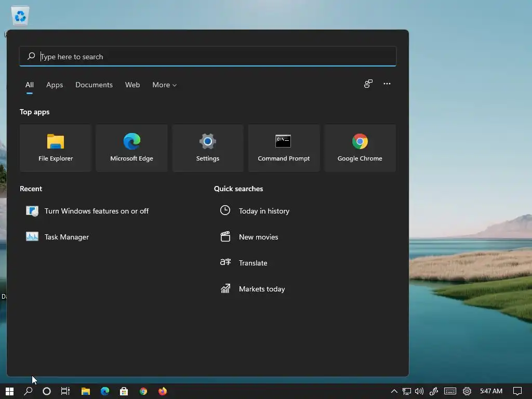Open File Explorer from the taskbar
532x399 pixels.
[86, 391]
